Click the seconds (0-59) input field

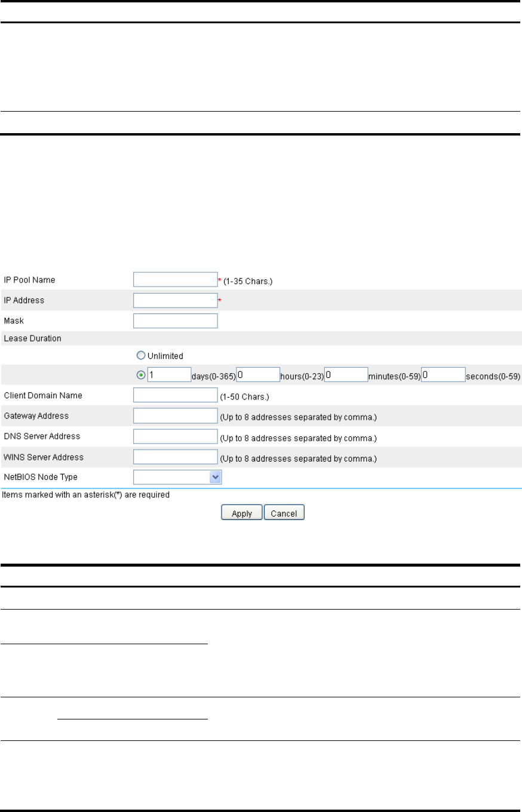point(443,375)
